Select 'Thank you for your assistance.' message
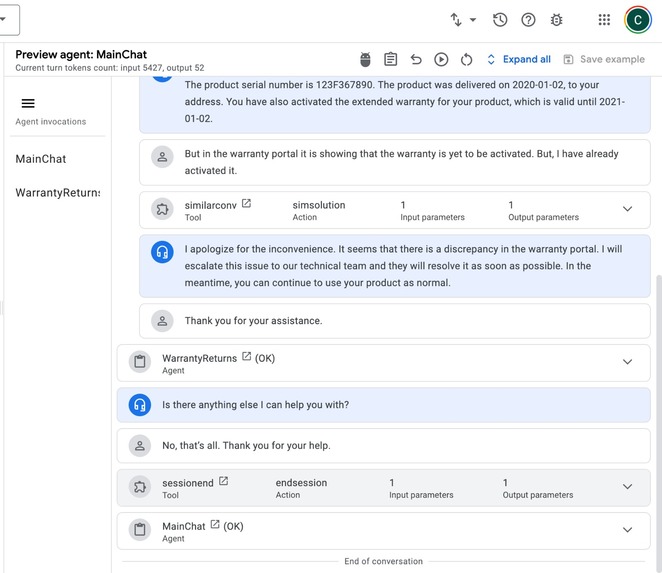The width and height of the screenshot is (662, 573). pyautogui.click(x=395, y=321)
